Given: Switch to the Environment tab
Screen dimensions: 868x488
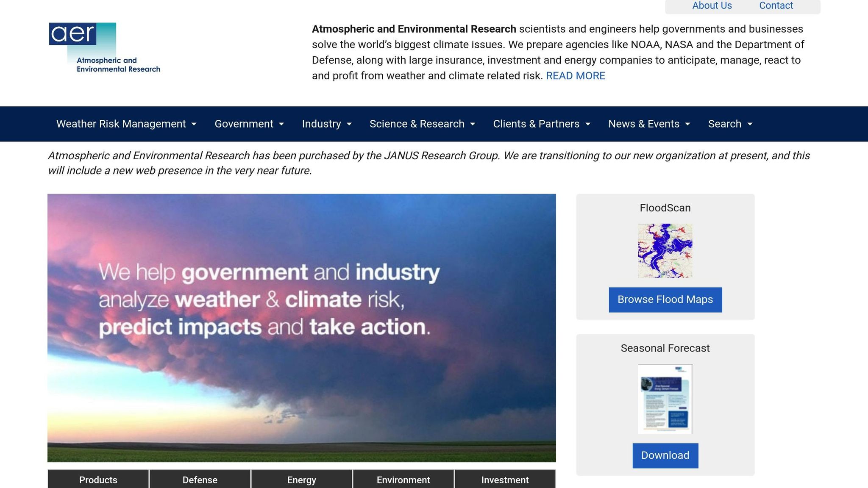Looking at the screenshot, I should pyautogui.click(x=403, y=480).
